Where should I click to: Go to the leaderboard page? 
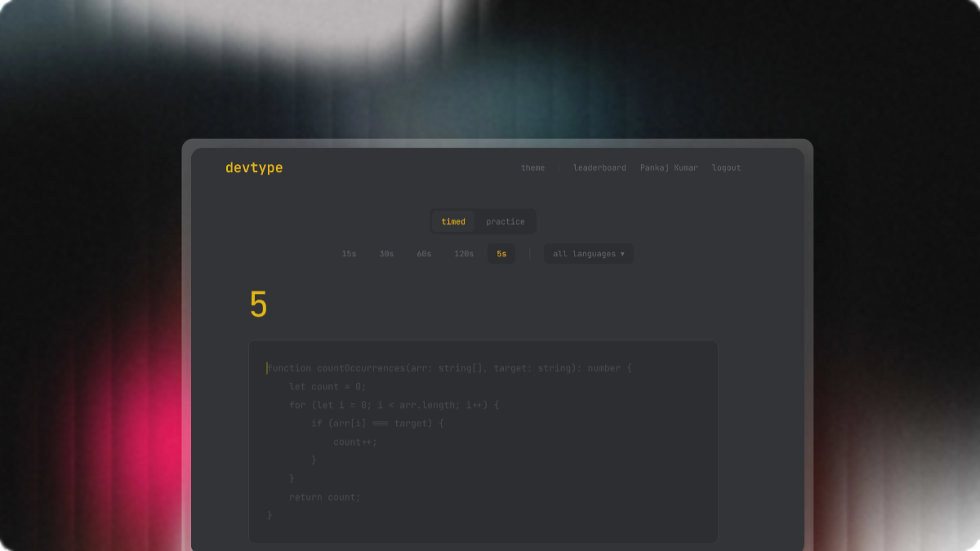coord(599,168)
